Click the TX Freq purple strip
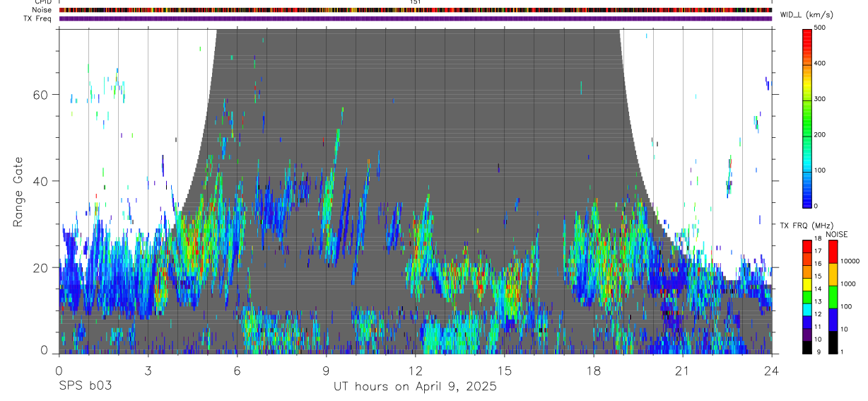The height and width of the screenshot is (401, 868). 416,18
